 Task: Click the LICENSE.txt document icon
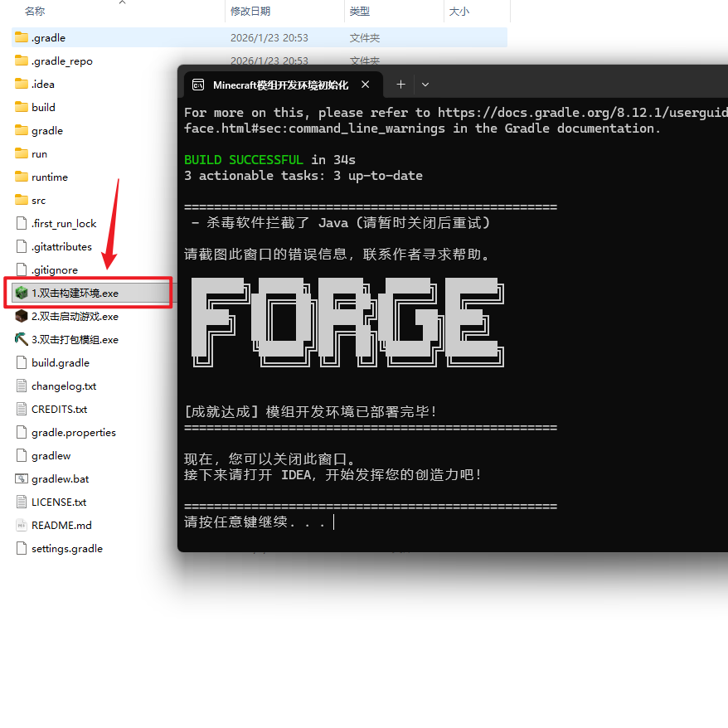[22, 502]
